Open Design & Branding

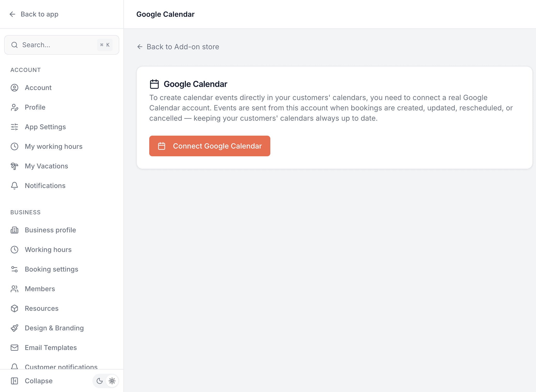[x=62, y=328]
